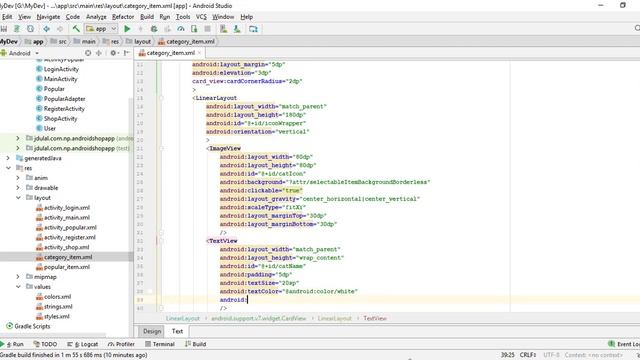Open the AVD Manager icon
This screenshot has height=360, width=640.
(x=223, y=29)
